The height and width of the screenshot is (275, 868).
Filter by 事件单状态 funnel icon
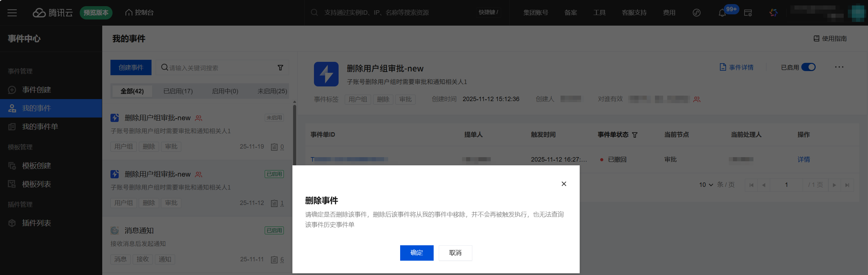tap(635, 135)
